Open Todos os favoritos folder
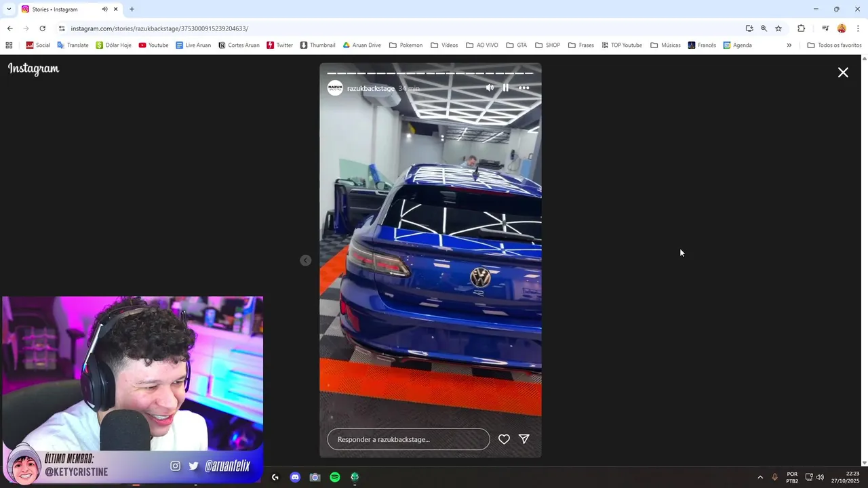The height and width of the screenshot is (488, 868). (834, 45)
